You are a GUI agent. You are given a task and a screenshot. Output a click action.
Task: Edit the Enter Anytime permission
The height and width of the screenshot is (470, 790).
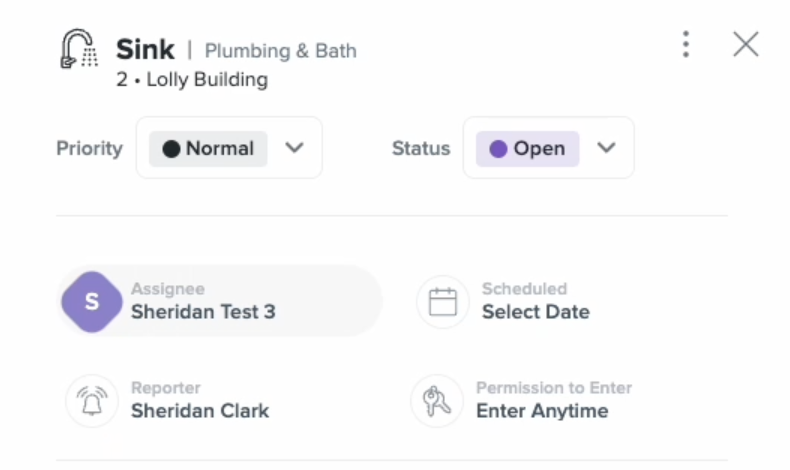pyautogui.click(x=542, y=411)
